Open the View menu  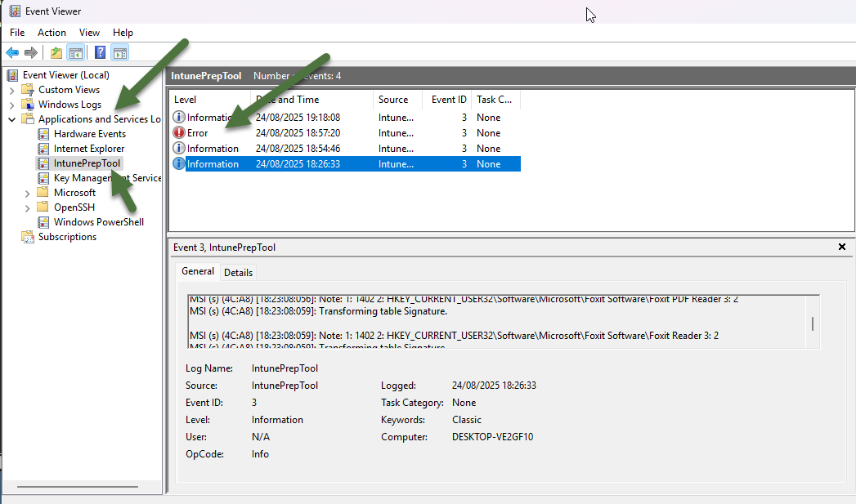coord(89,32)
